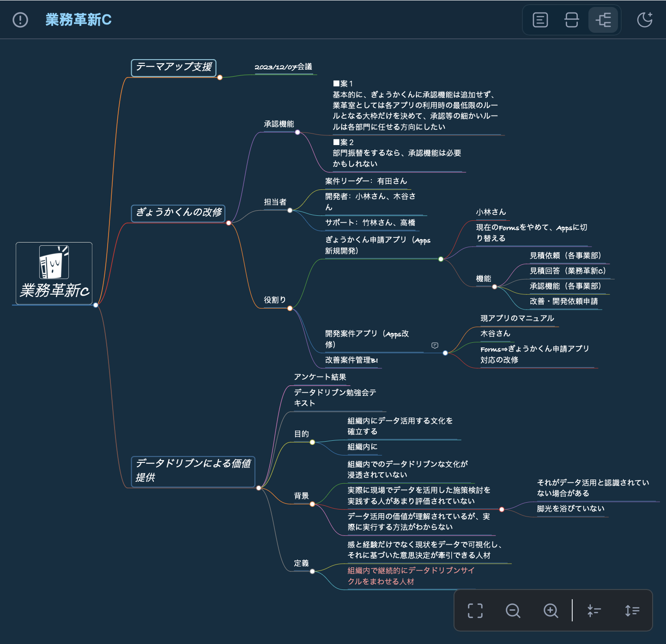Collapse circle after 実際に現場でデータ node
This screenshot has height=644, width=666.
[x=502, y=510]
